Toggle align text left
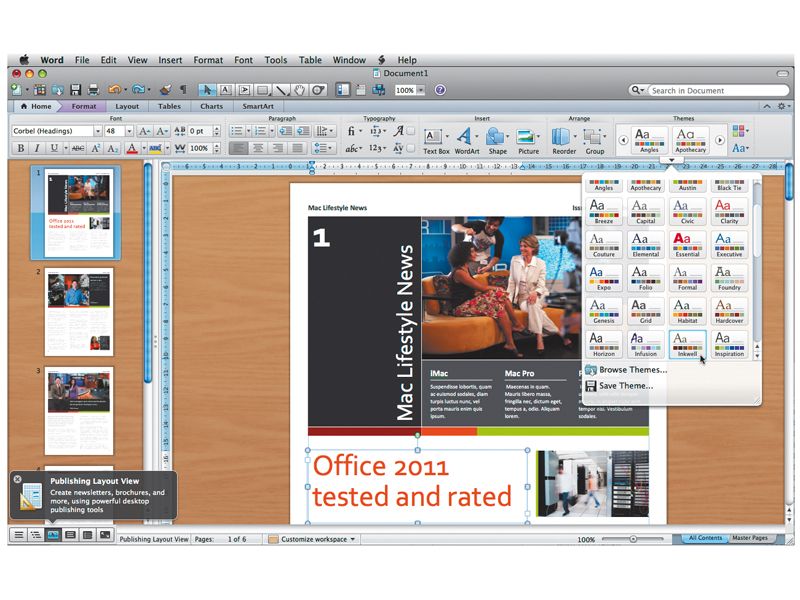This screenshot has height=600, width=800. pyautogui.click(x=238, y=148)
